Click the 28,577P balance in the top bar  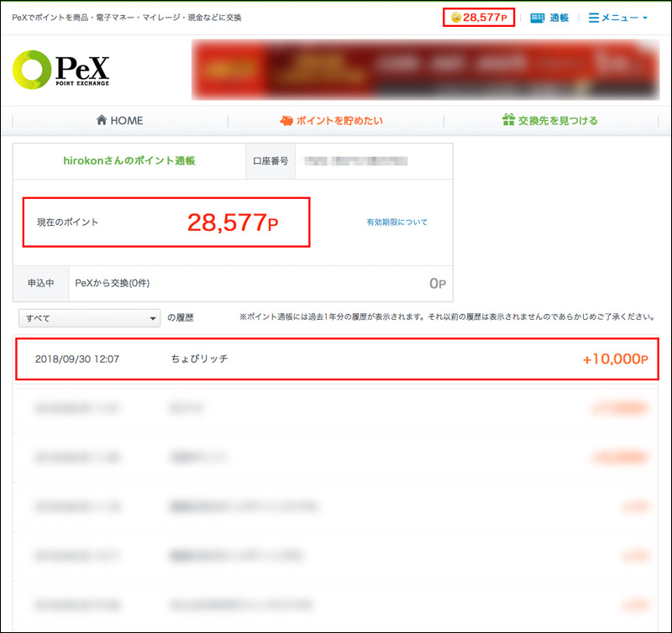(x=485, y=18)
